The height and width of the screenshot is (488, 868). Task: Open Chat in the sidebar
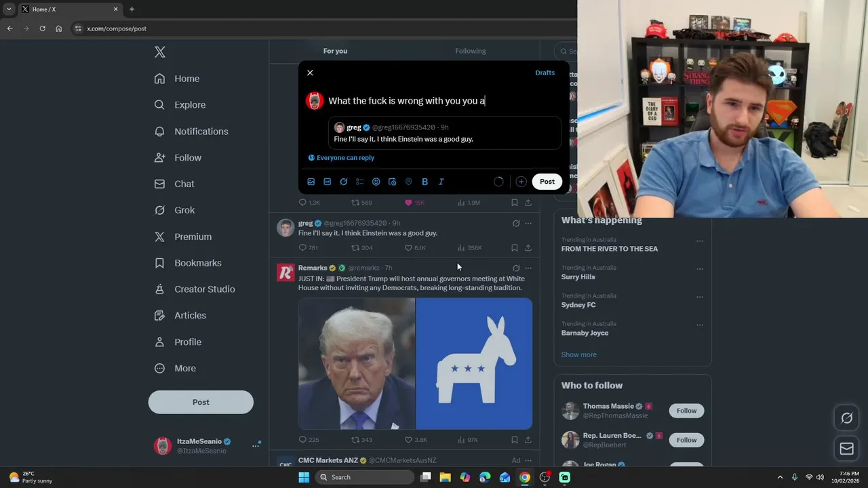tap(174, 184)
